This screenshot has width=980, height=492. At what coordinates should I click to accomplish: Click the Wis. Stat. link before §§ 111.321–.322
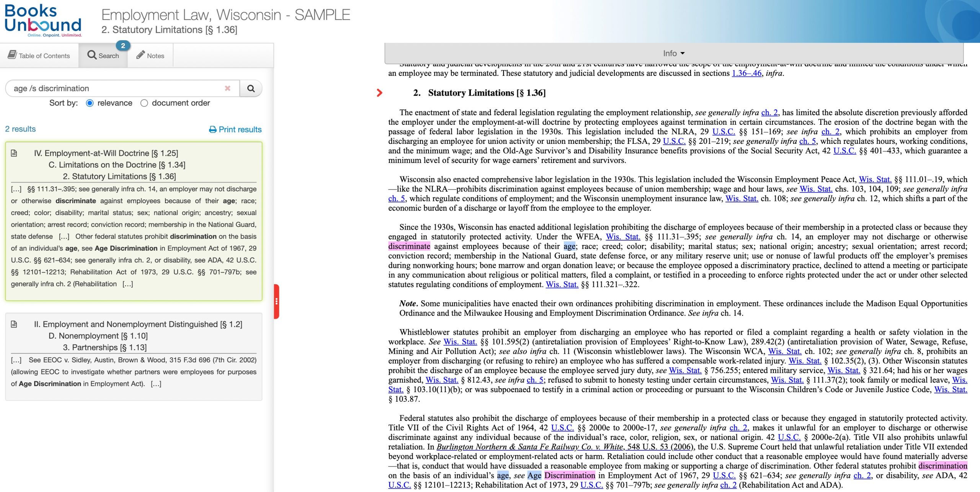click(562, 284)
